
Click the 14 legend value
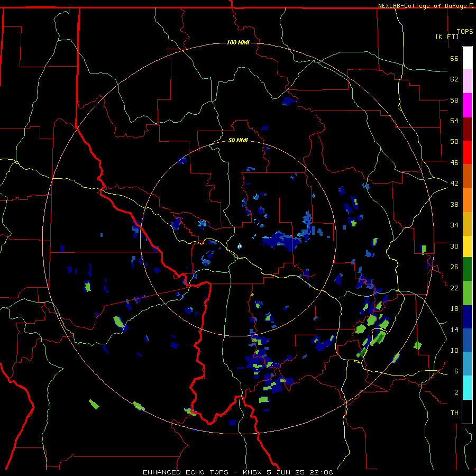pyautogui.click(x=454, y=329)
